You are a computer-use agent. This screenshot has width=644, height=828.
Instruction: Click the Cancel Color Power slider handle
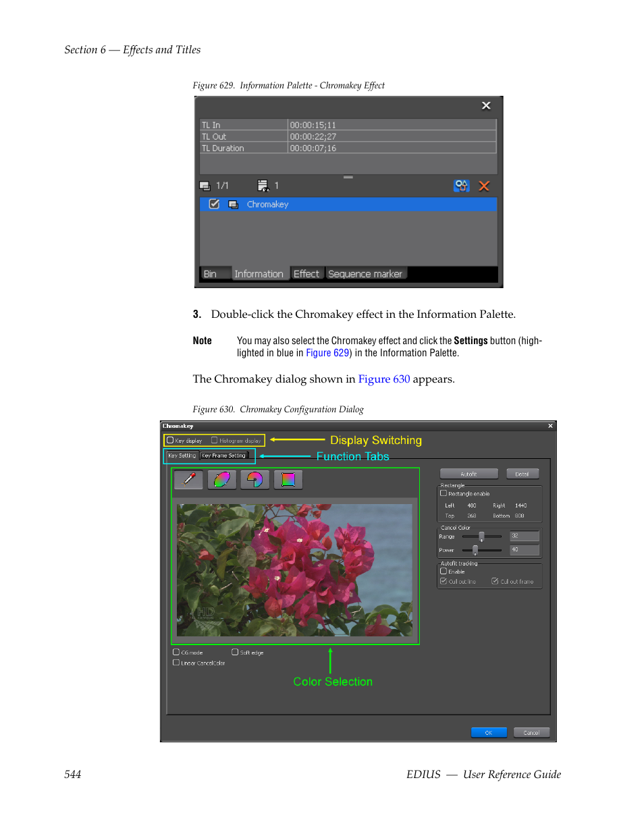point(475,550)
